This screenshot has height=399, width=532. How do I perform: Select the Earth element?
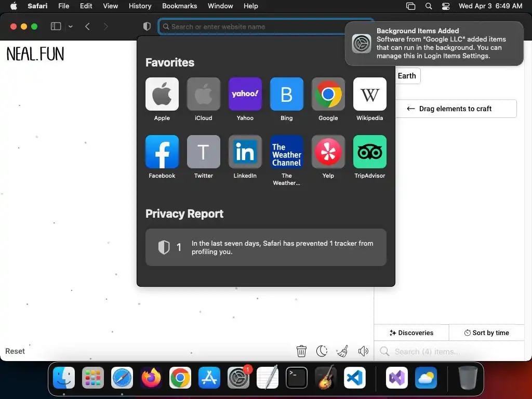pos(407,76)
